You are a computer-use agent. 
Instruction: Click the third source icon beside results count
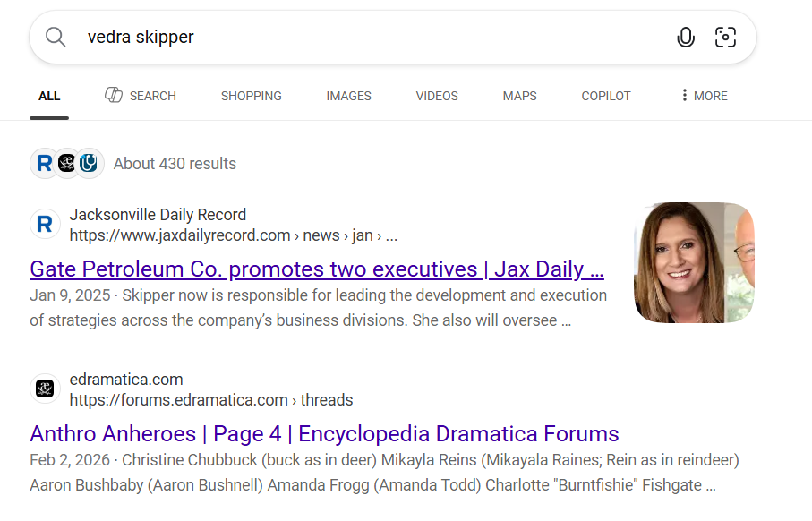88,163
